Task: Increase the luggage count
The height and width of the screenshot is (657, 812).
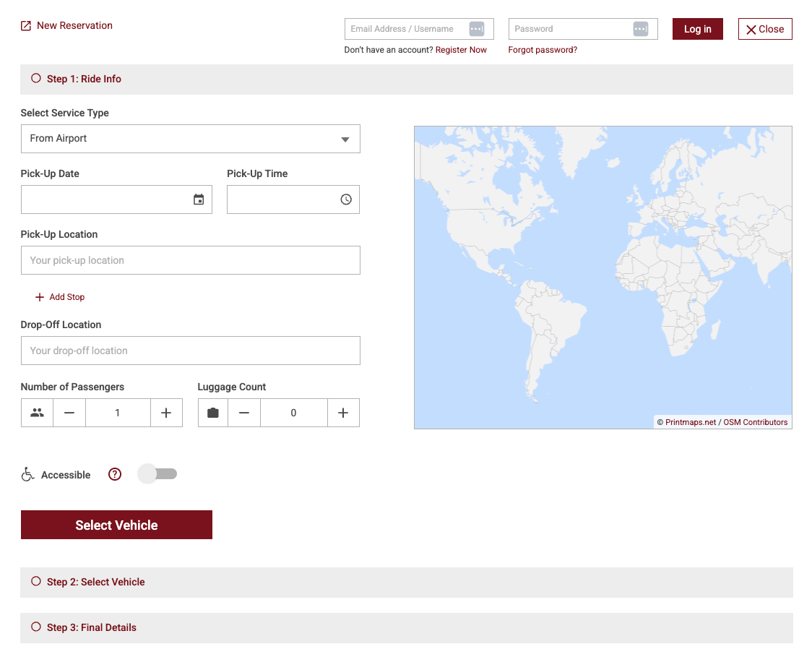Action: pos(343,413)
